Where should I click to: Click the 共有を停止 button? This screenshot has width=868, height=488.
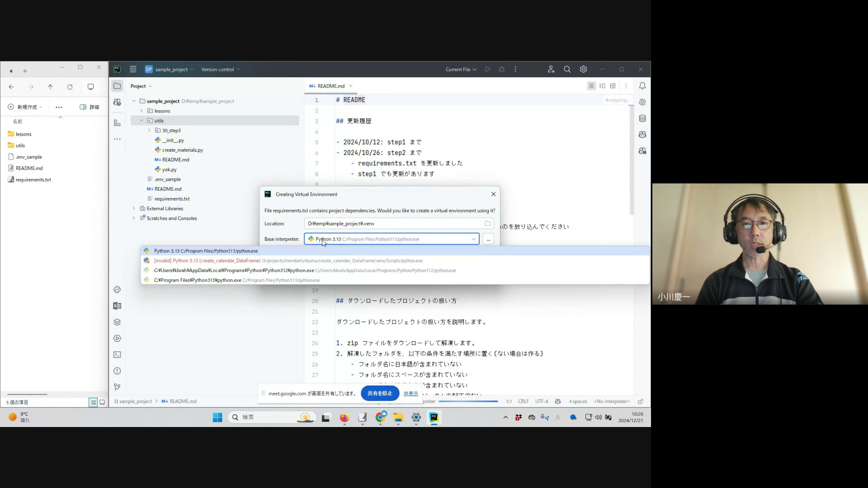coord(380,394)
